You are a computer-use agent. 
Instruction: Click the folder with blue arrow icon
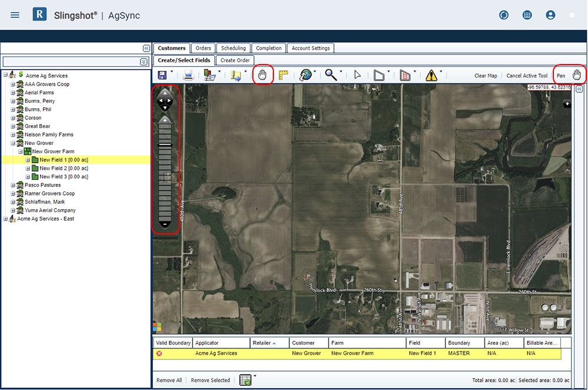coord(236,75)
